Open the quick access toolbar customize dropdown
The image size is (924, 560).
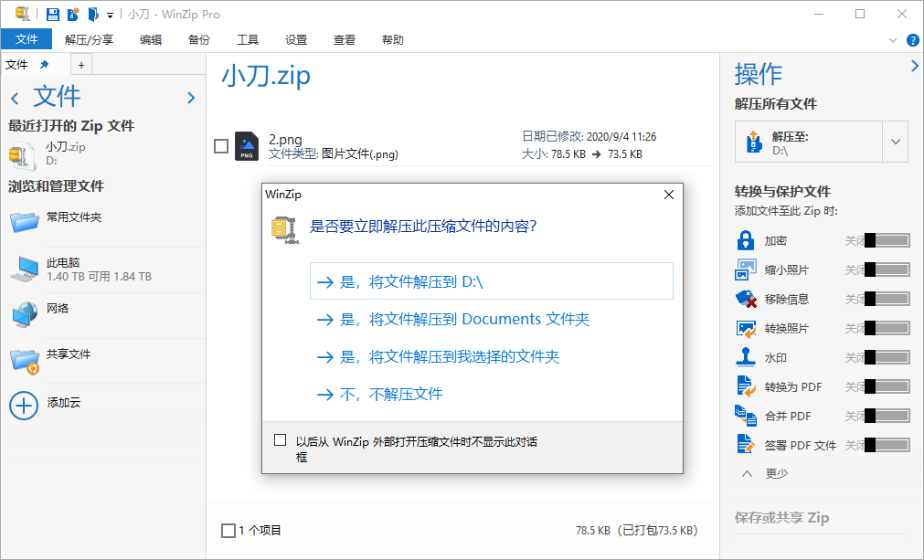109,14
